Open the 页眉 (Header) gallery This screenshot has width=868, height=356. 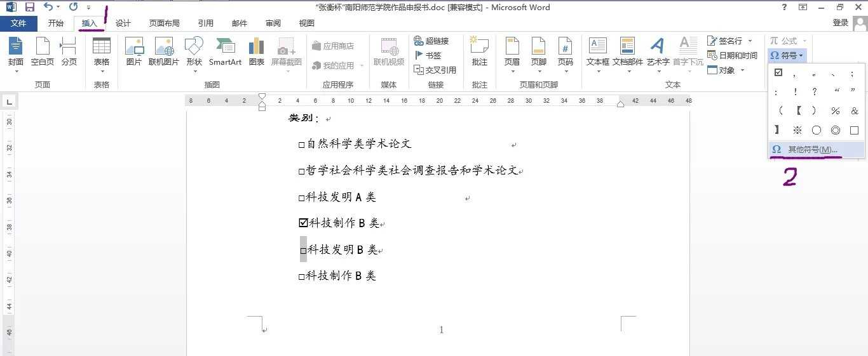(x=512, y=55)
